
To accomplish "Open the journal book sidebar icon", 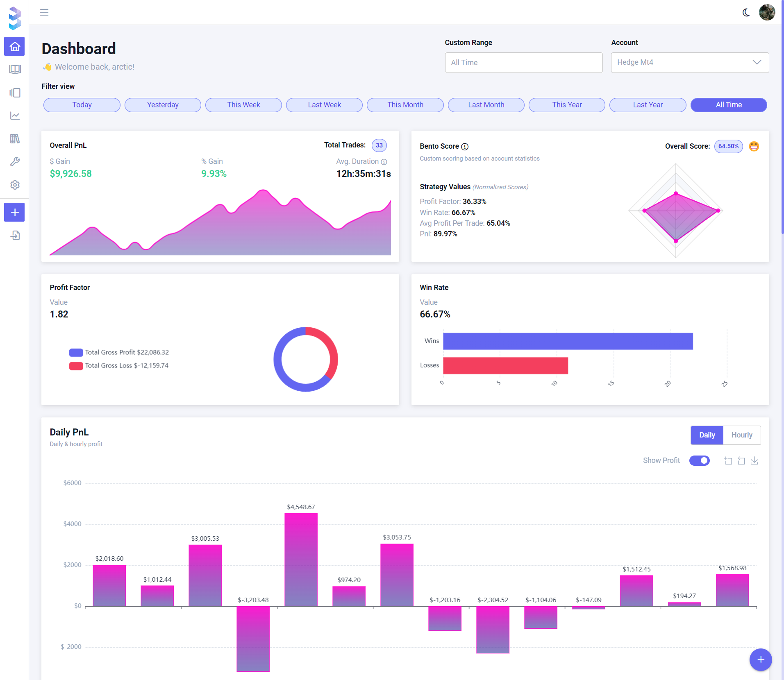I will click(x=15, y=69).
